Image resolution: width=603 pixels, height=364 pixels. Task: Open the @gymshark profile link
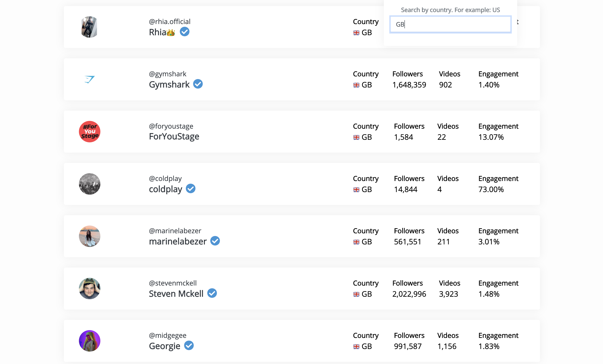click(167, 74)
